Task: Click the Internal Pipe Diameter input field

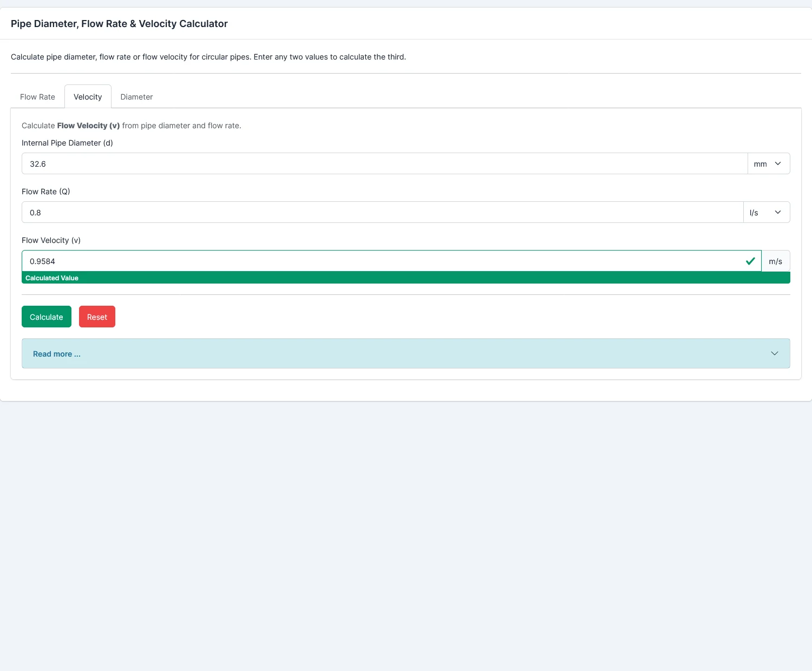Action: click(x=384, y=163)
